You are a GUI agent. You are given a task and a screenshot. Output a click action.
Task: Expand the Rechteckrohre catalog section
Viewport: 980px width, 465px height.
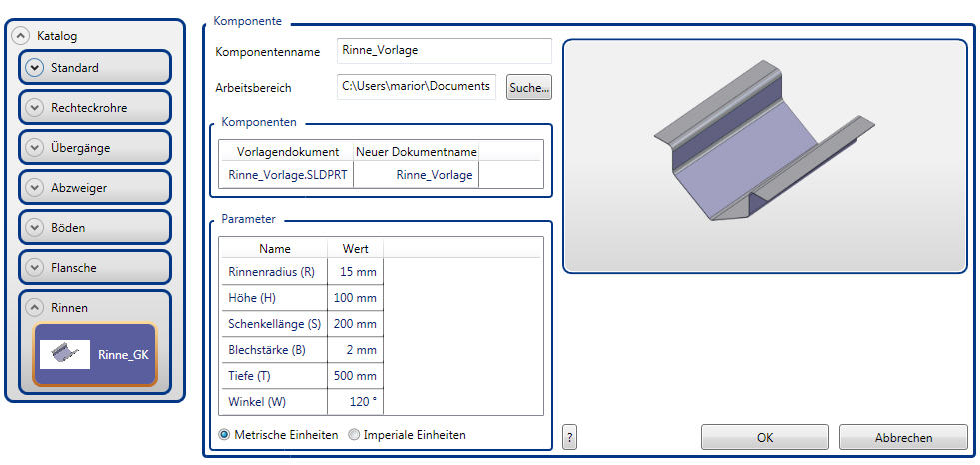pyautogui.click(x=34, y=108)
